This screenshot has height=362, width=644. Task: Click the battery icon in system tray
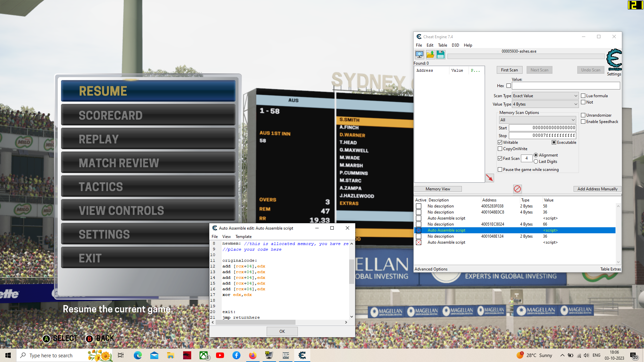[x=571, y=355]
